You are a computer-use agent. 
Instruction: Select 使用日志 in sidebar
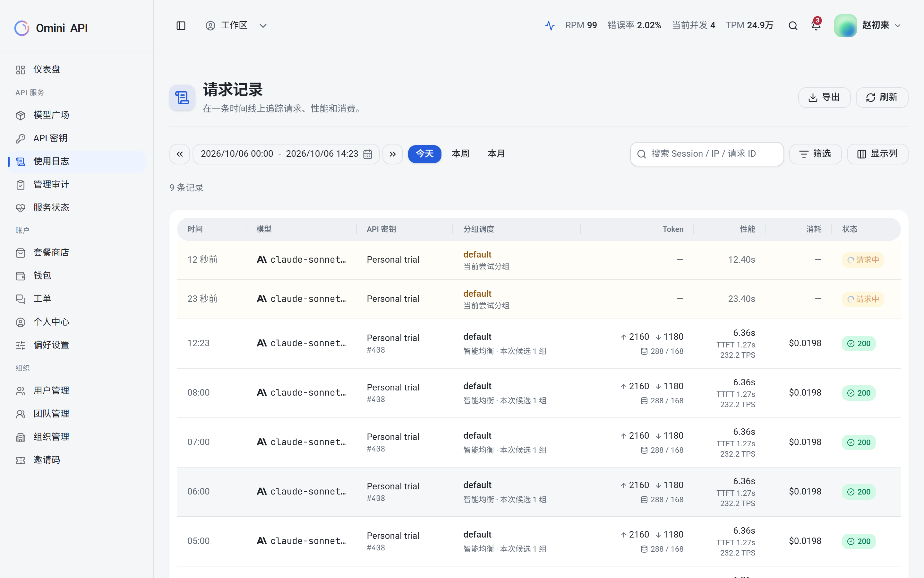click(x=76, y=161)
